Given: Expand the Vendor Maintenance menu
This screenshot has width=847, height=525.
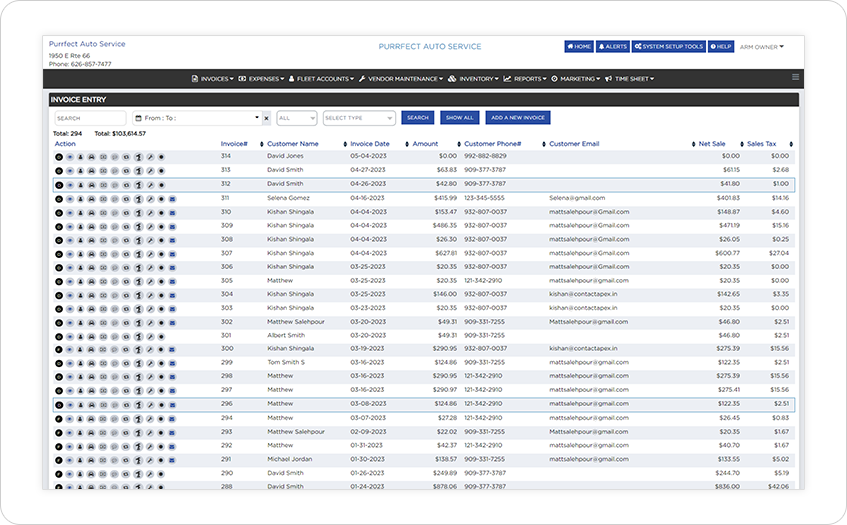Looking at the screenshot, I should pyautogui.click(x=401, y=79).
